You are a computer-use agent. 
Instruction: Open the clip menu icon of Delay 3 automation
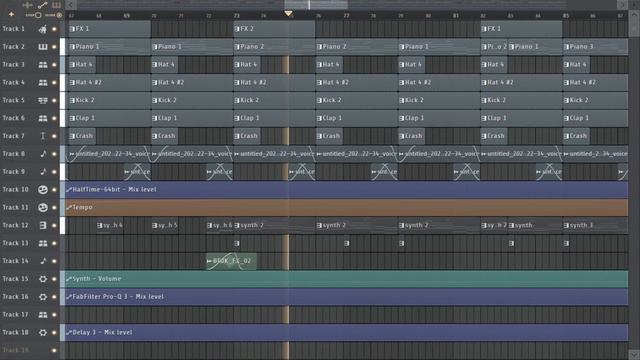(x=69, y=333)
